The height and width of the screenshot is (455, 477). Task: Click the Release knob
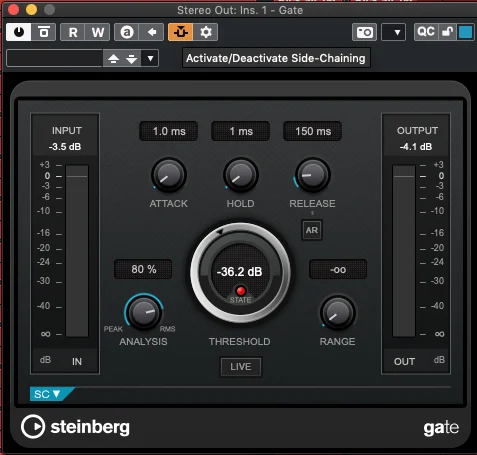pos(313,175)
